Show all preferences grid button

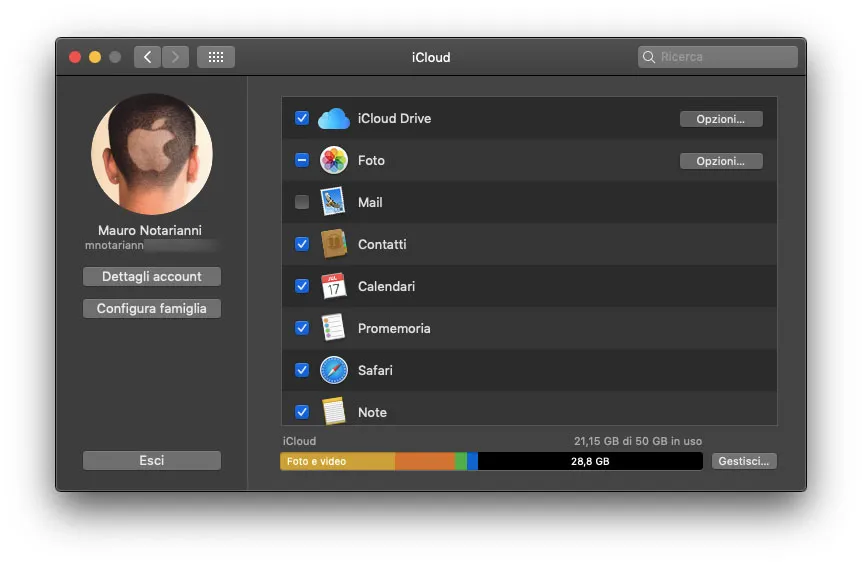[x=216, y=57]
